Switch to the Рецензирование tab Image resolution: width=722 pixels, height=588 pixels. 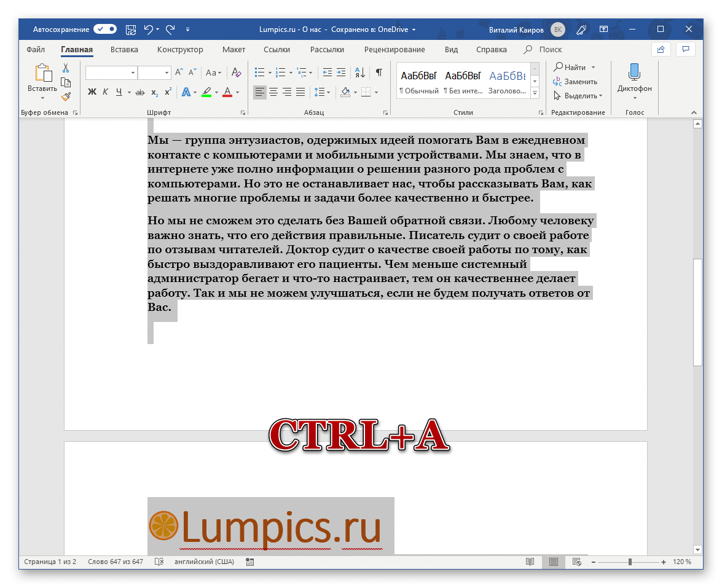point(394,49)
